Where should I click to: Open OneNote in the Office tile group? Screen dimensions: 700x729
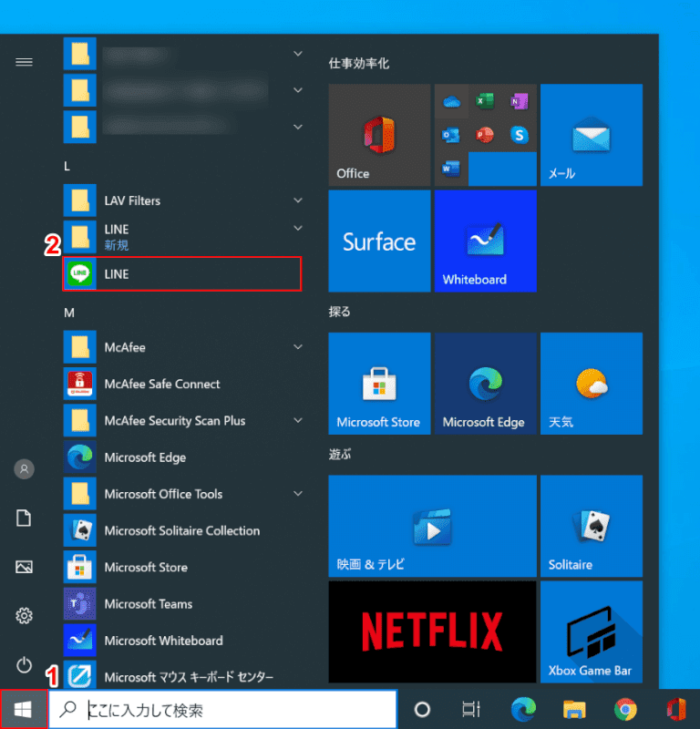(x=519, y=101)
